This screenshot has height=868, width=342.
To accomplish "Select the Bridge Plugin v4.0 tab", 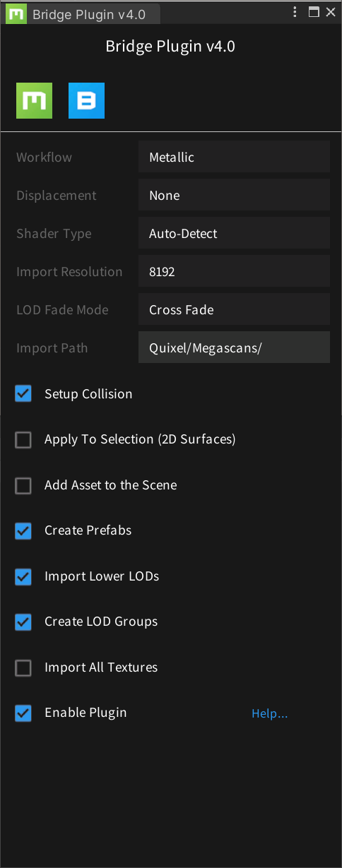I will pos(82,14).
